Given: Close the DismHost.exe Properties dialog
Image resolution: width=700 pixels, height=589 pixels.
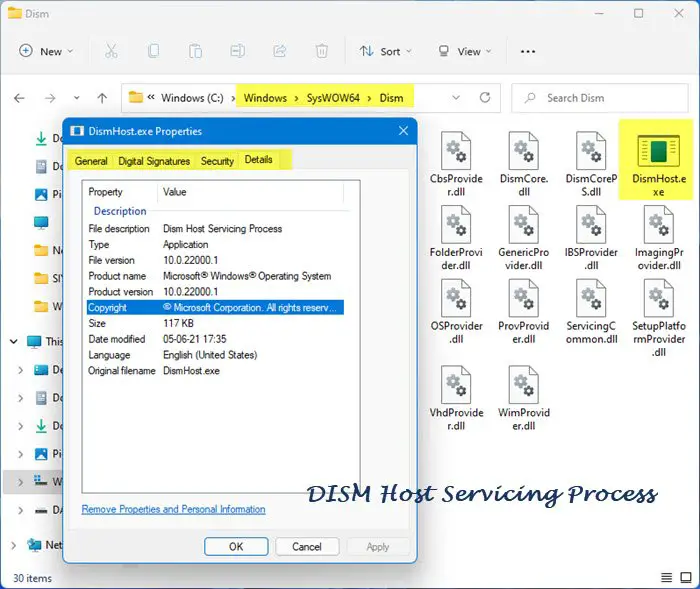Looking at the screenshot, I should click(x=403, y=131).
